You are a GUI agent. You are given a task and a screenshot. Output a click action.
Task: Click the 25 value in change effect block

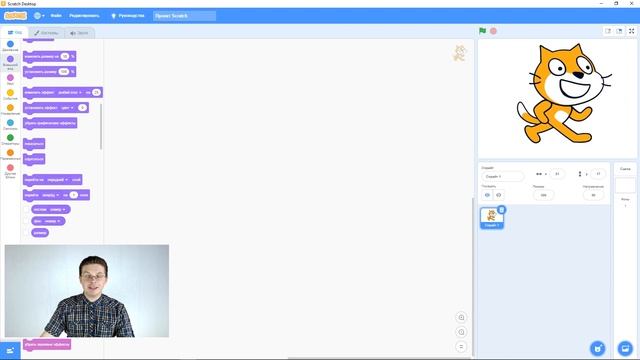tap(96, 93)
